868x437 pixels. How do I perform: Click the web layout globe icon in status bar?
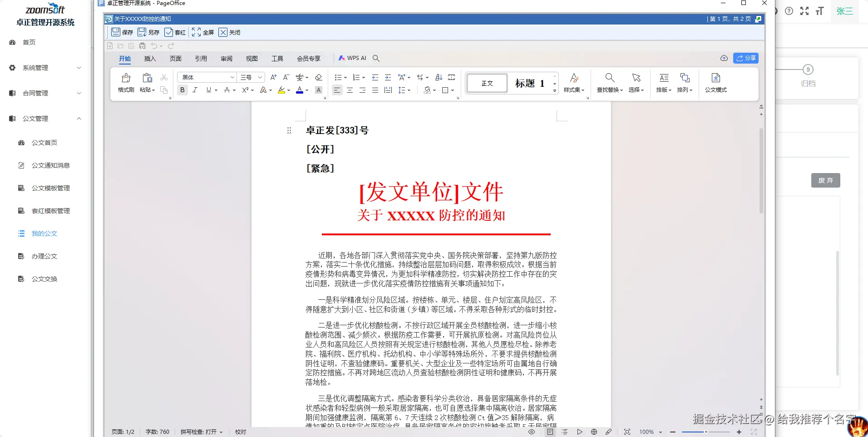click(x=594, y=432)
